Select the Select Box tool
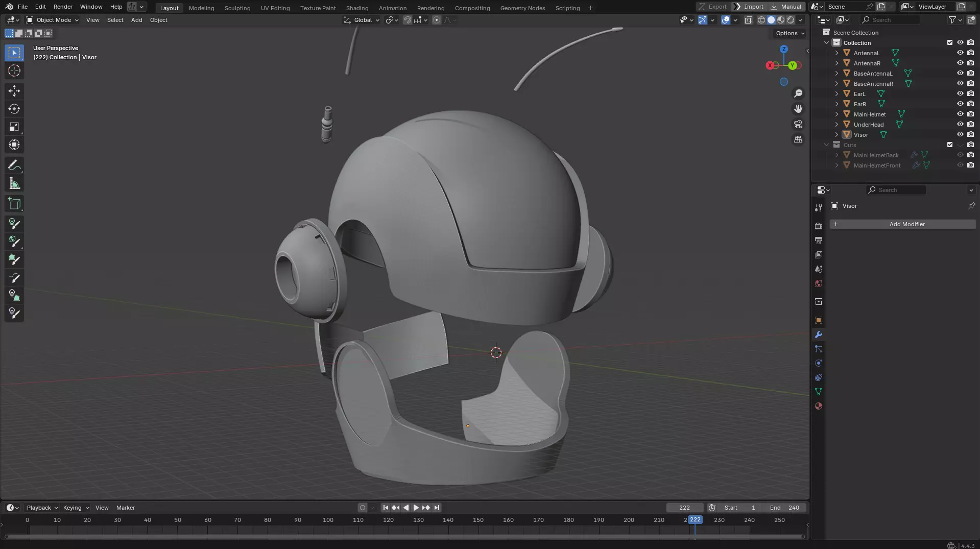This screenshot has height=549, width=980. point(14,53)
